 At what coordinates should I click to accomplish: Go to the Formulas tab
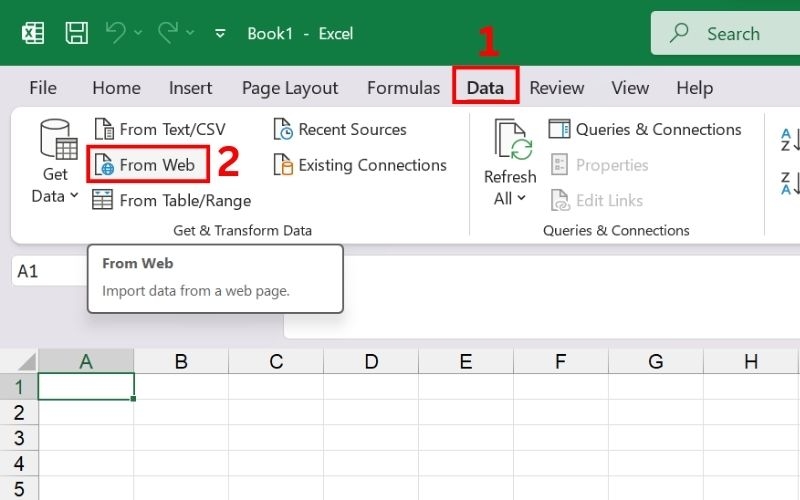(404, 88)
